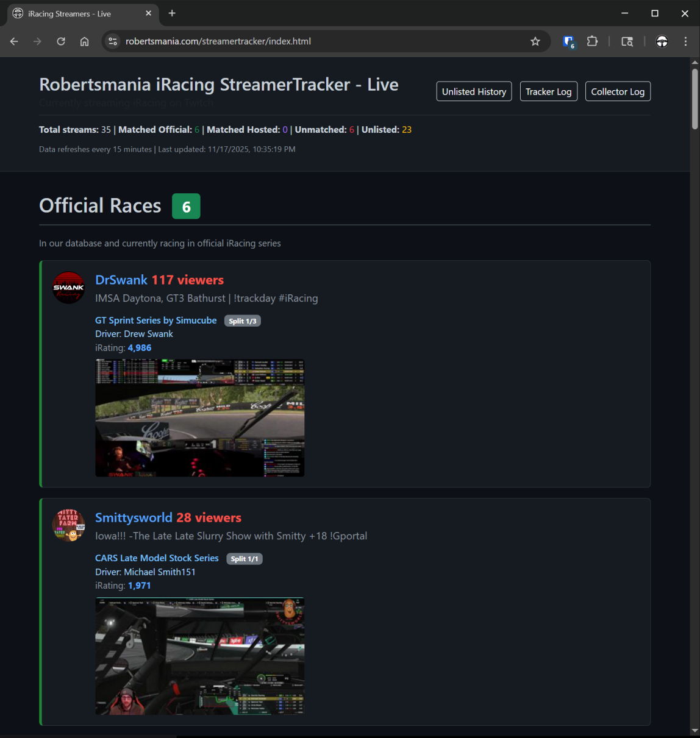Open a new browser tab
The width and height of the screenshot is (700, 738).
172,13
